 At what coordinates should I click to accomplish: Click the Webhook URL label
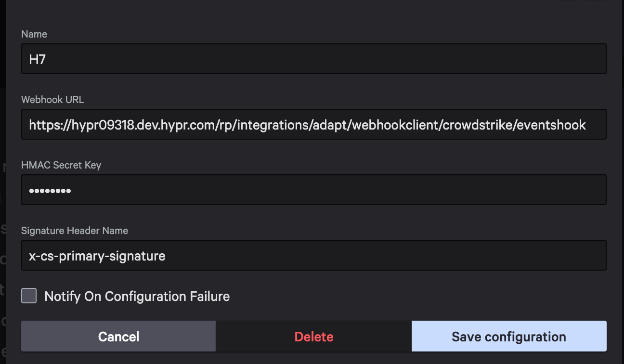point(52,99)
